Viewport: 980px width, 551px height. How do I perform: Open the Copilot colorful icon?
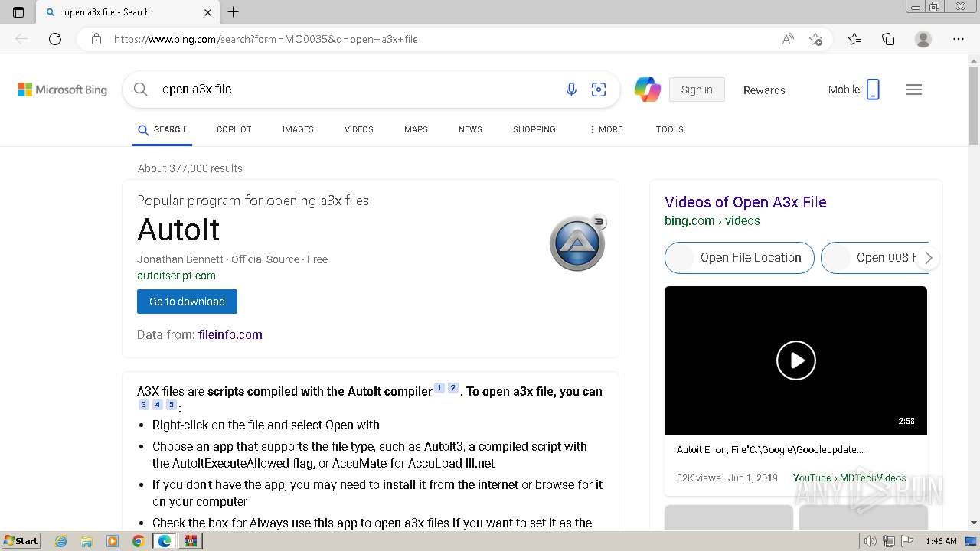[647, 90]
